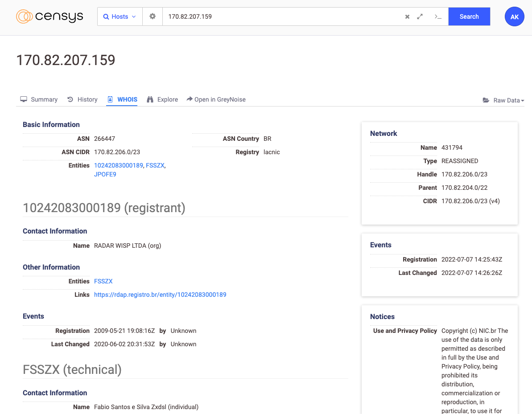Select Network Name value 431794
532x414 pixels.
tap(452, 148)
